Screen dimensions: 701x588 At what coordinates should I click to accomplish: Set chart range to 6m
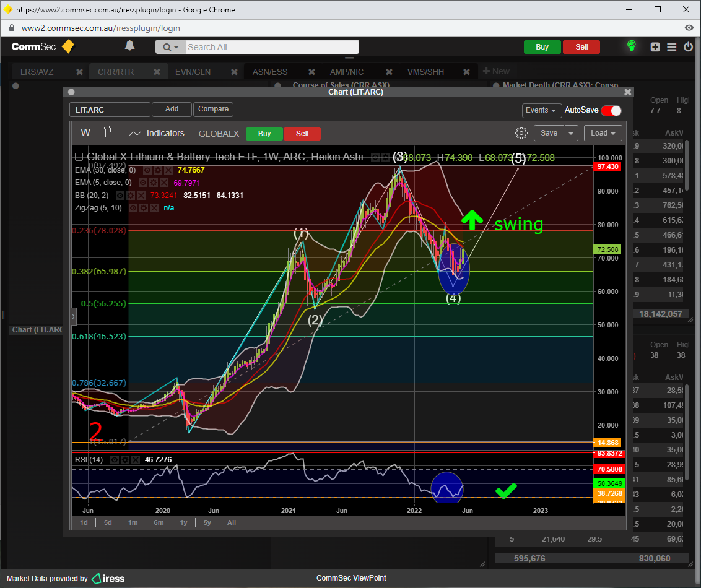click(x=159, y=522)
